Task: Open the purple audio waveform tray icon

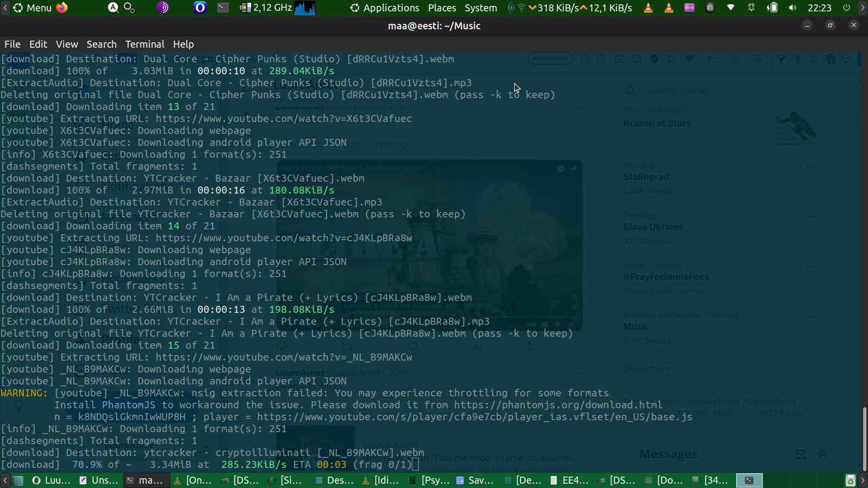Action: [690, 8]
